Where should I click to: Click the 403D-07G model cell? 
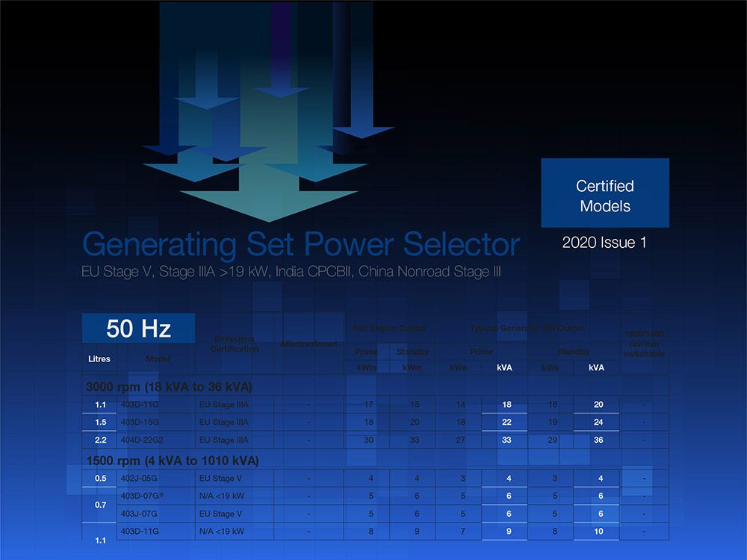141,496
